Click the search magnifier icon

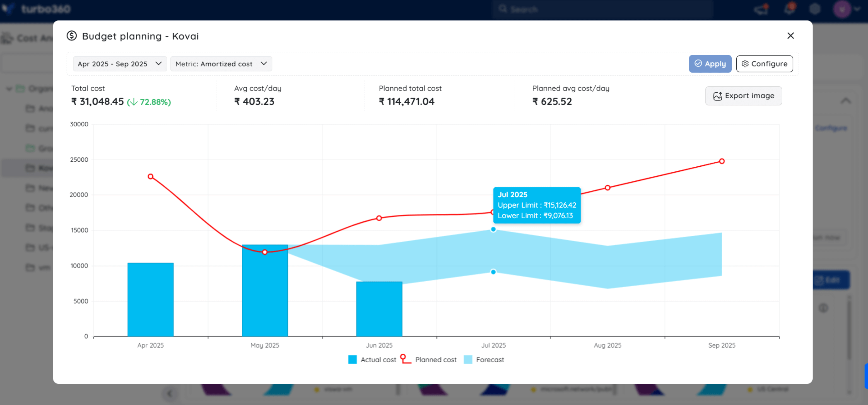pyautogui.click(x=503, y=9)
